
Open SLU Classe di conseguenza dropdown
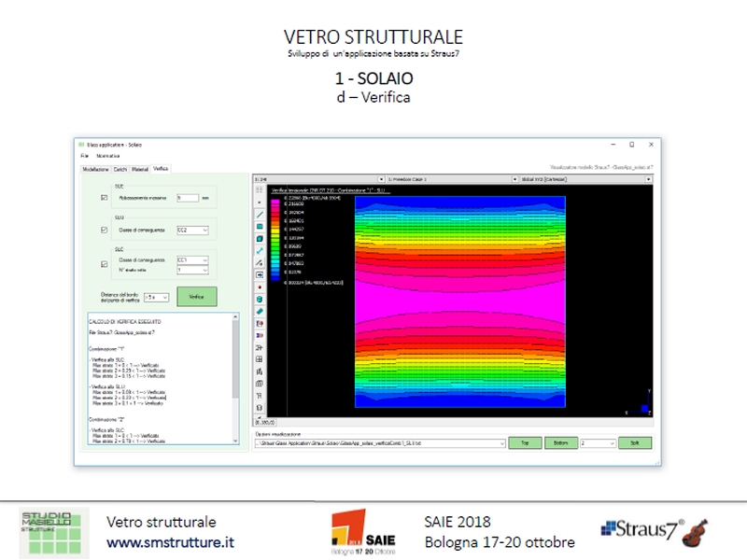pos(192,230)
